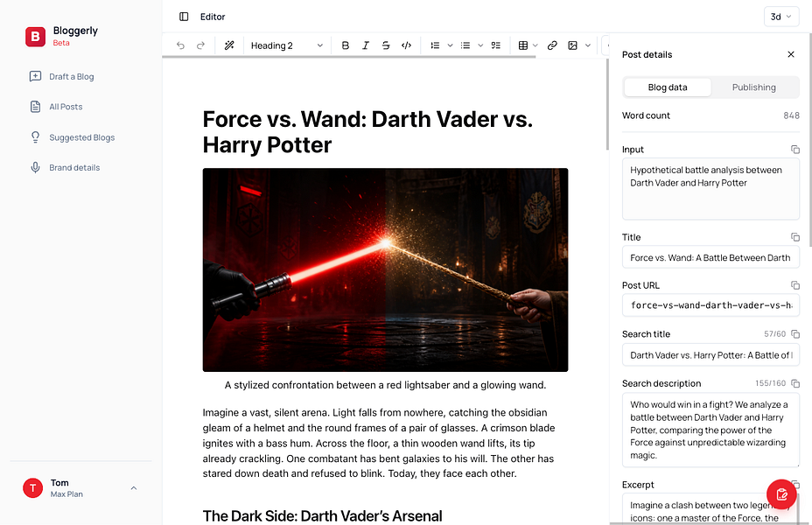Screen dimensions: 812x525
Task: Copy the Post URL
Action: pos(794,285)
